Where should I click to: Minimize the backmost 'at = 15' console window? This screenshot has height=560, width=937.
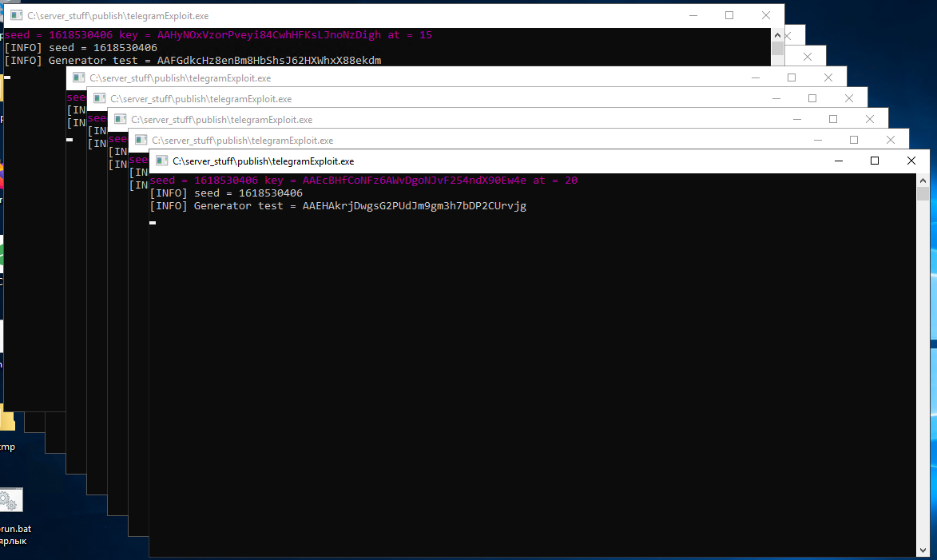point(693,15)
